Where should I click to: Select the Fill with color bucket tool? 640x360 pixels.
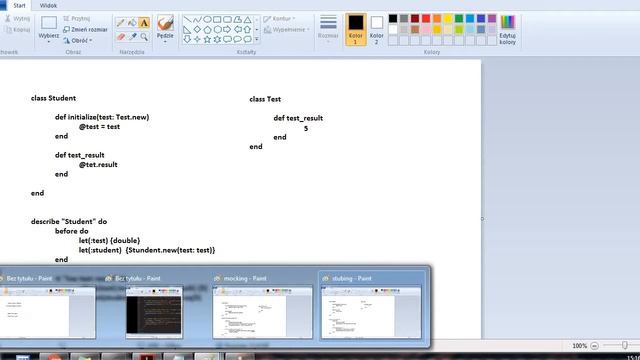coord(132,23)
